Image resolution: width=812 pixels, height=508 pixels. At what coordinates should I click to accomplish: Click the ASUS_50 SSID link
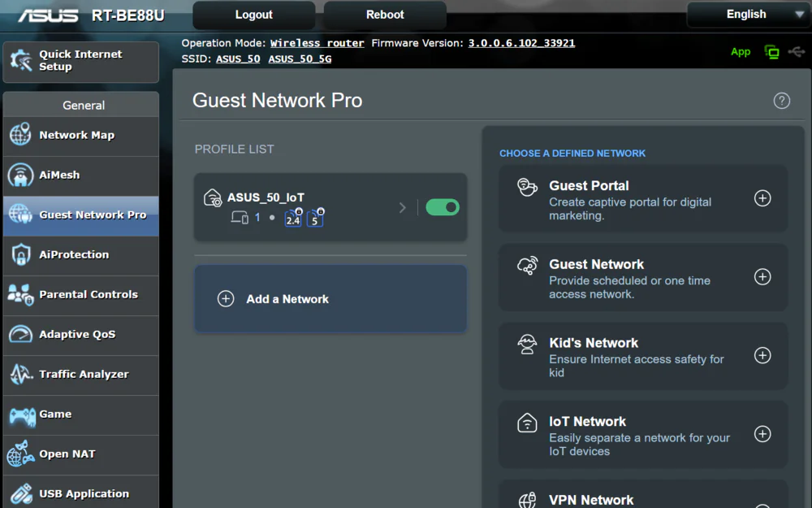point(238,59)
